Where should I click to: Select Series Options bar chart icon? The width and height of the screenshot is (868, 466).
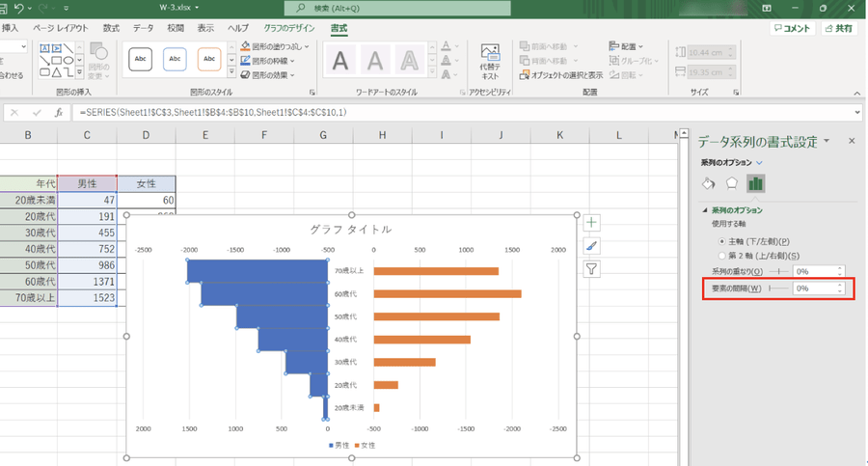click(756, 183)
